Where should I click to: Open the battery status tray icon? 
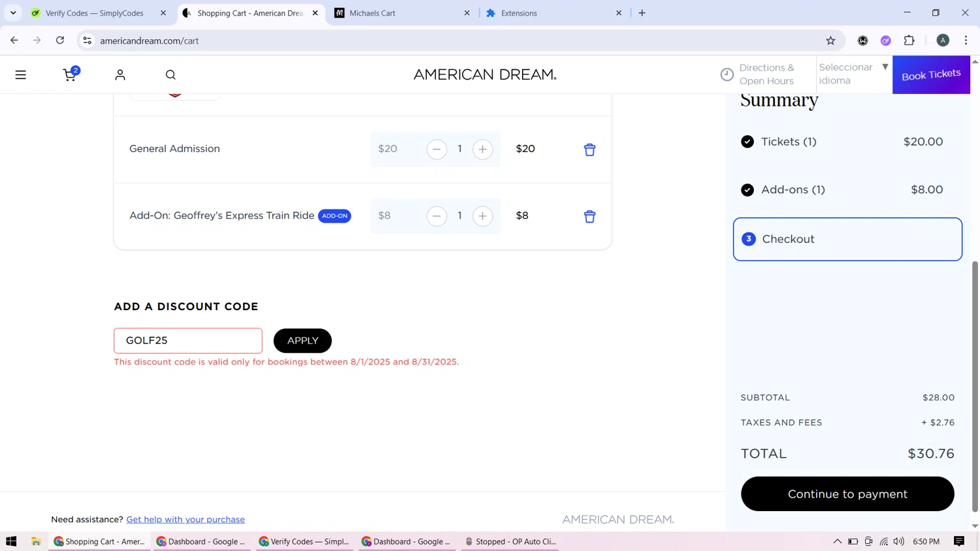pos(853,541)
